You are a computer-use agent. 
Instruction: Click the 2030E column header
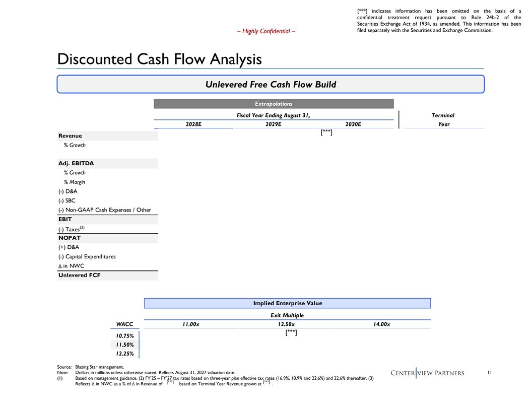coord(353,124)
